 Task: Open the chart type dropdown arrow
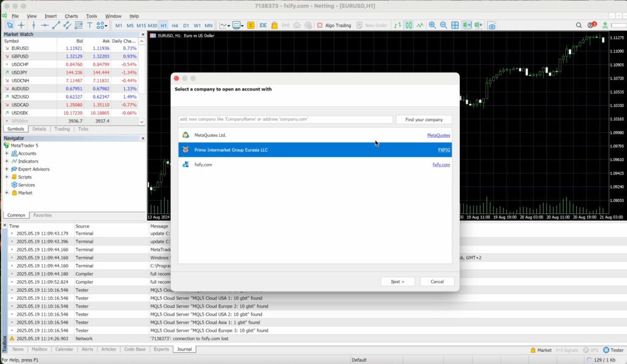click(x=228, y=26)
